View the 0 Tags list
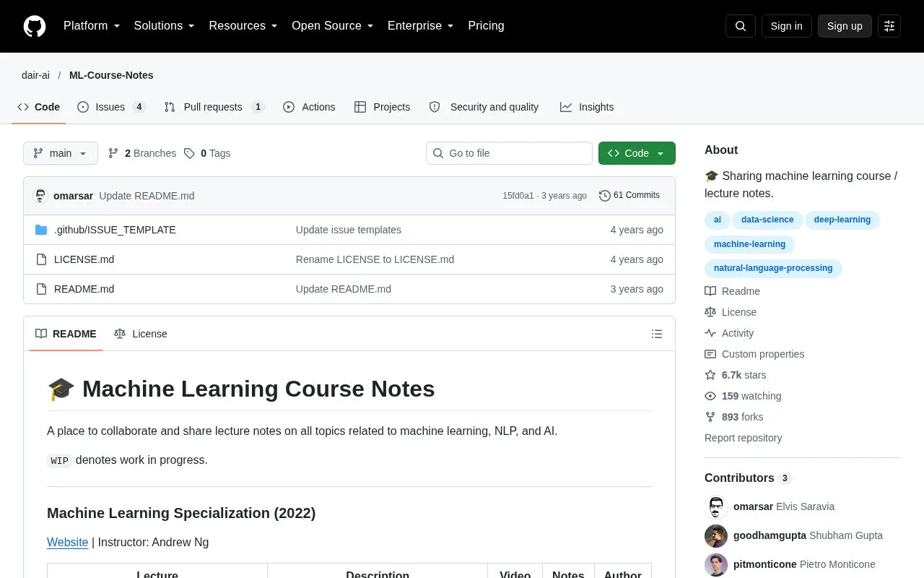The image size is (924, 578). [x=207, y=153]
